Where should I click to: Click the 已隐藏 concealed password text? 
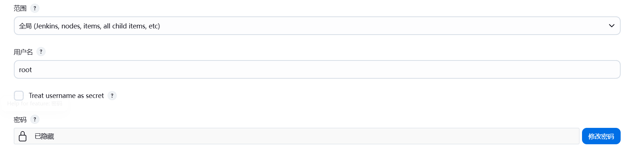coord(44,136)
